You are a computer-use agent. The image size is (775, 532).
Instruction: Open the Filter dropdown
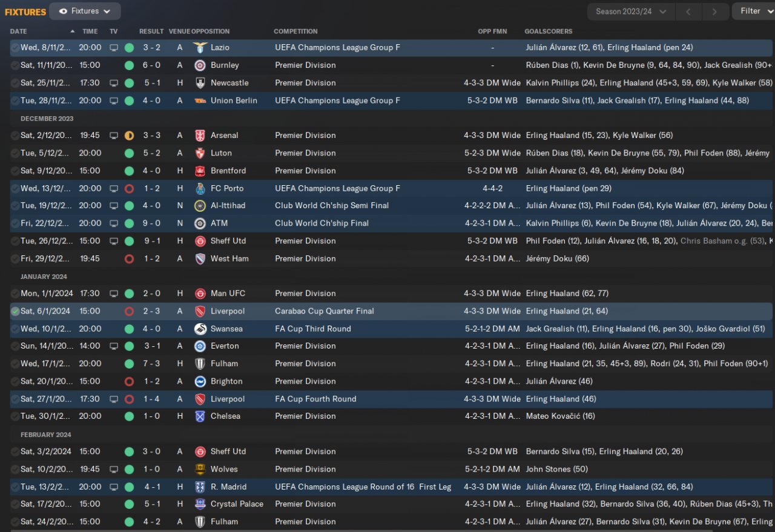coord(754,11)
